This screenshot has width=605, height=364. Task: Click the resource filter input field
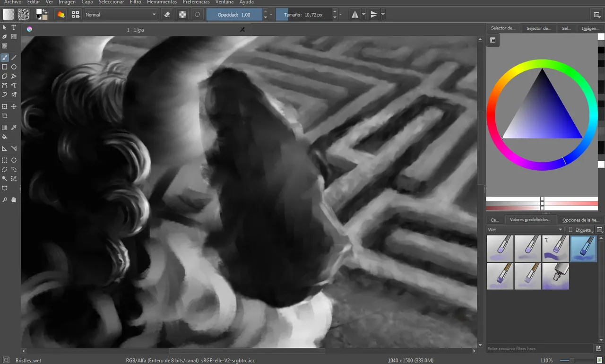(x=540, y=348)
